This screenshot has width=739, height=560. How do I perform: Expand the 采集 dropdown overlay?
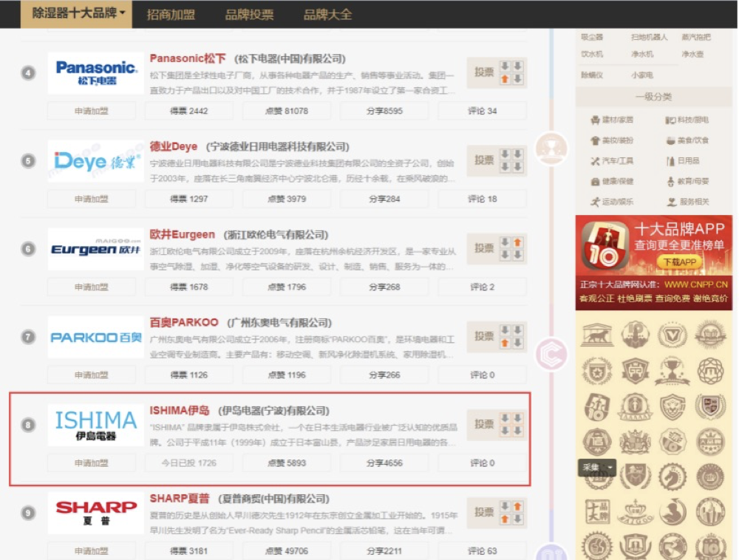pyautogui.click(x=596, y=468)
